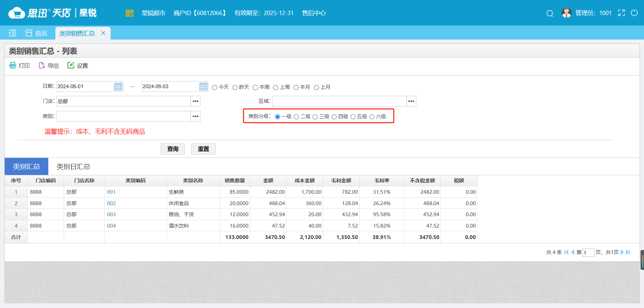Screen dimensions: 644x308
Task: Click the 区域 input field
Action: 339,101
